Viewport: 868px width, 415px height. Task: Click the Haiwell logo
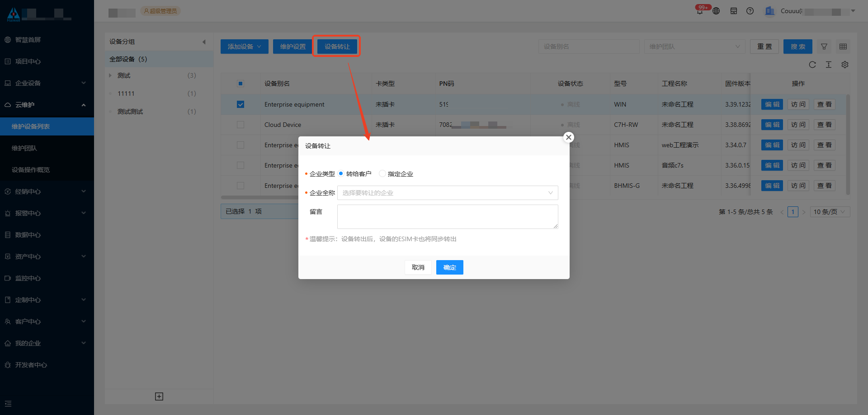14,14
